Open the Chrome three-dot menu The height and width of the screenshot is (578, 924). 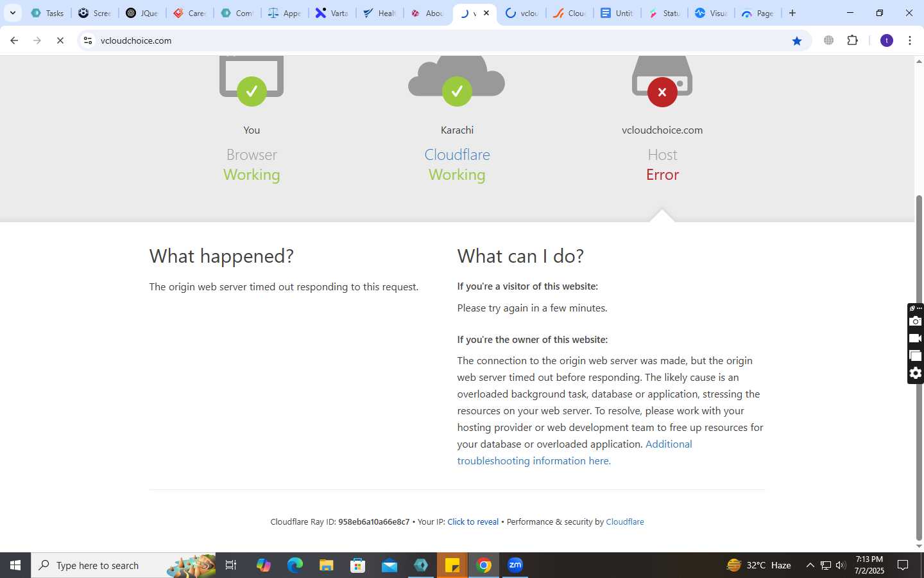910,40
